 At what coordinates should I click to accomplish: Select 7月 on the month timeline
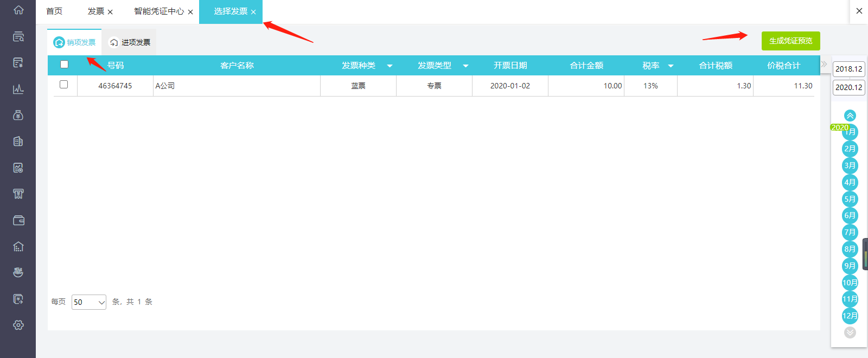click(x=850, y=232)
